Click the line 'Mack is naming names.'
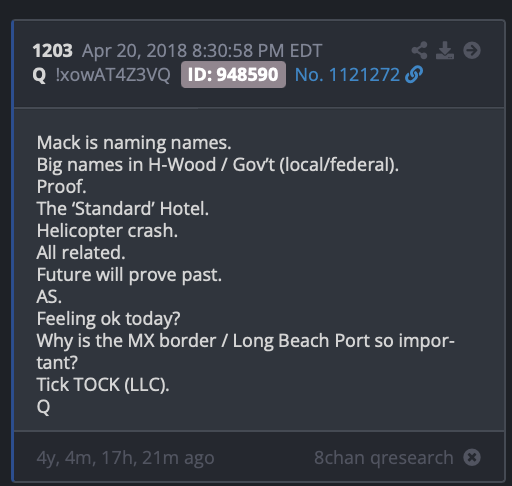Image resolution: width=512 pixels, height=486 pixels. point(134,143)
